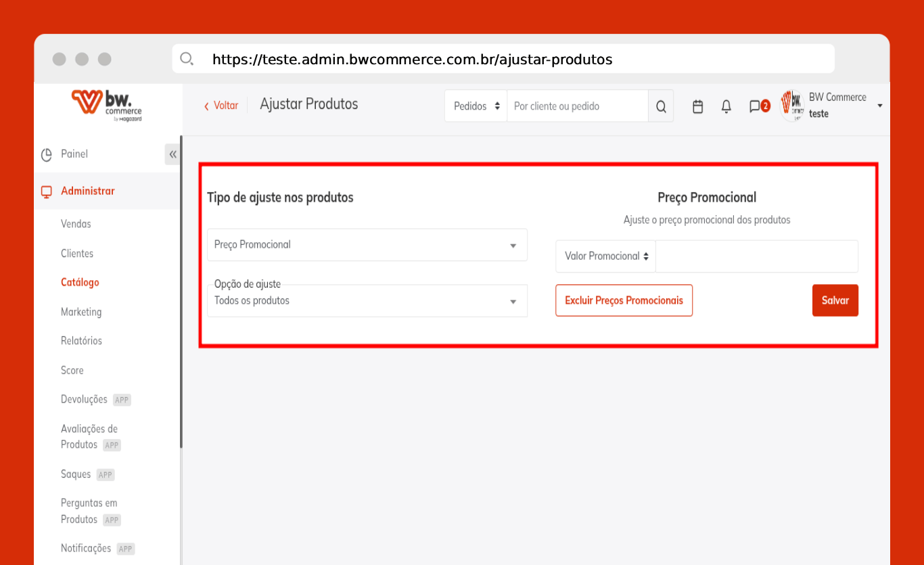Expand the account menu arrow
The image size is (924, 565).
click(x=880, y=106)
